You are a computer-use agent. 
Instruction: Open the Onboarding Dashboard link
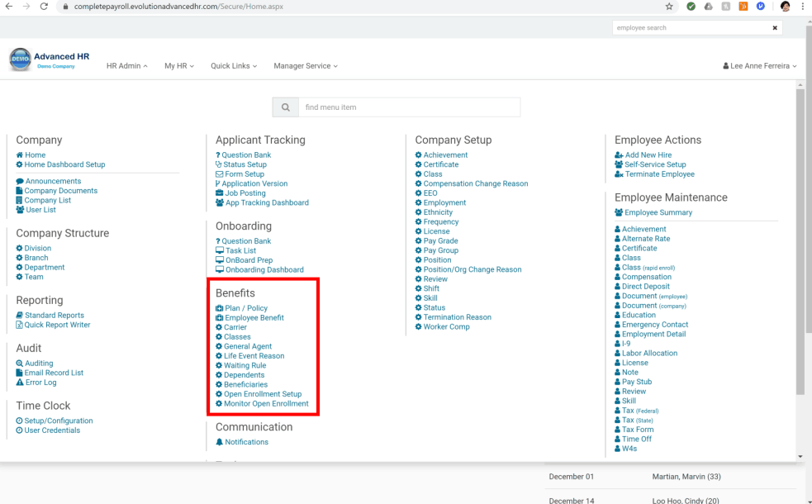(x=264, y=269)
